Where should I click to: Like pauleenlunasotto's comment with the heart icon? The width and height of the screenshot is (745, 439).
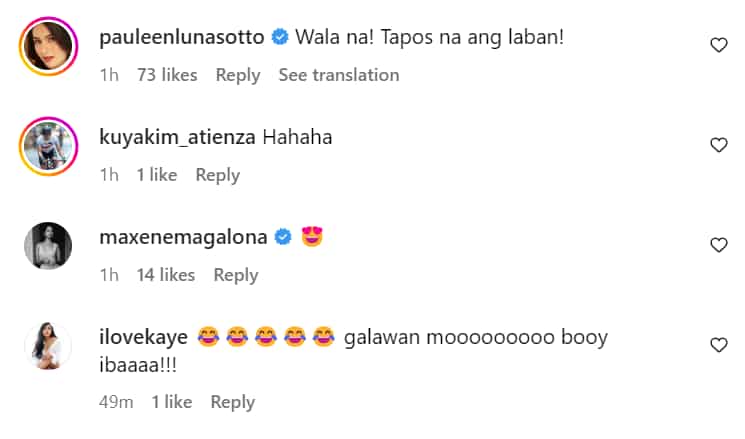pyautogui.click(x=719, y=45)
